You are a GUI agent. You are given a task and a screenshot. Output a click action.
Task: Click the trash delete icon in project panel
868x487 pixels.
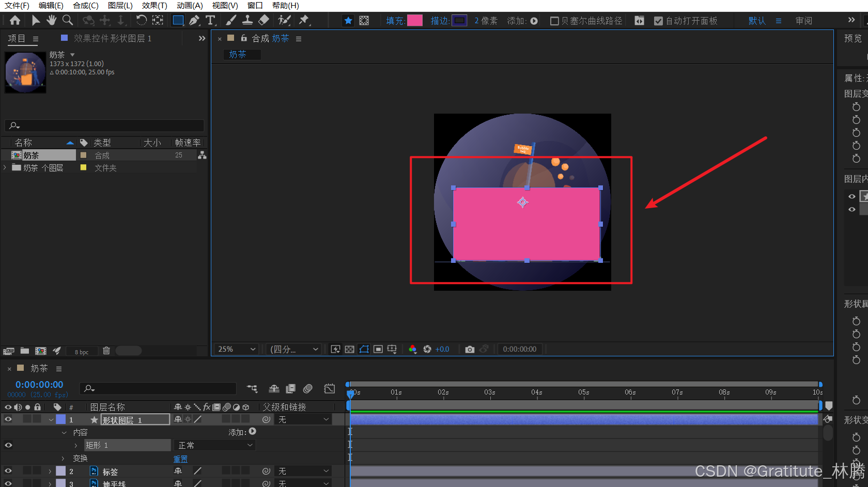106,351
